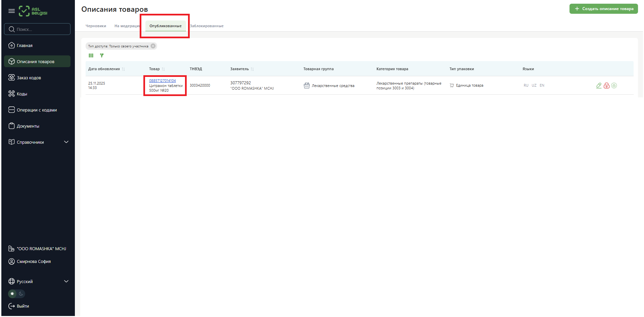Click the Поиск search field
Image resolution: width=644 pixels, height=317 pixels.
[x=37, y=29]
